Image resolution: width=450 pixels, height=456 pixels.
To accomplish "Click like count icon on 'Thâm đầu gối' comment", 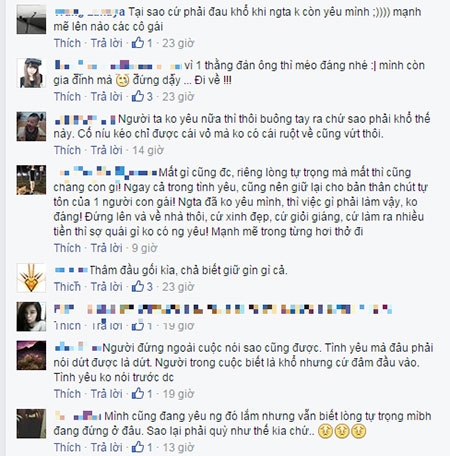I will [x=138, y=286].
